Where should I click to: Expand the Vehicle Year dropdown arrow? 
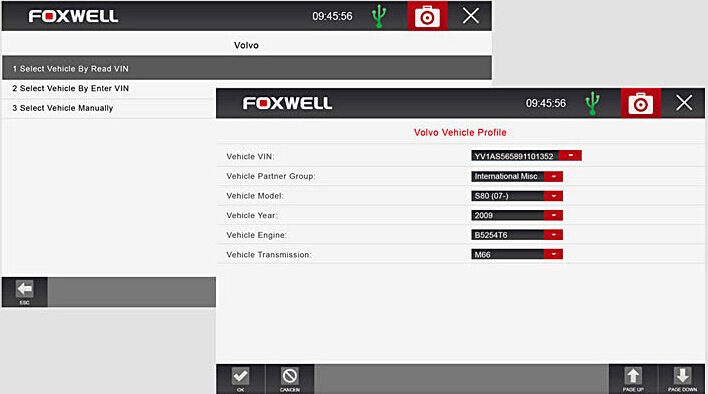pyautogui.click(x=554, y=215)
